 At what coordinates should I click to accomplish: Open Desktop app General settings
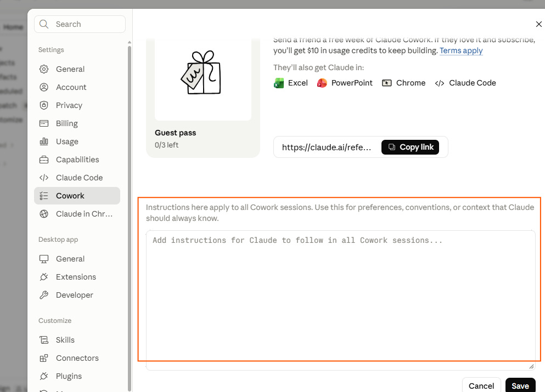tap(77, 259)
